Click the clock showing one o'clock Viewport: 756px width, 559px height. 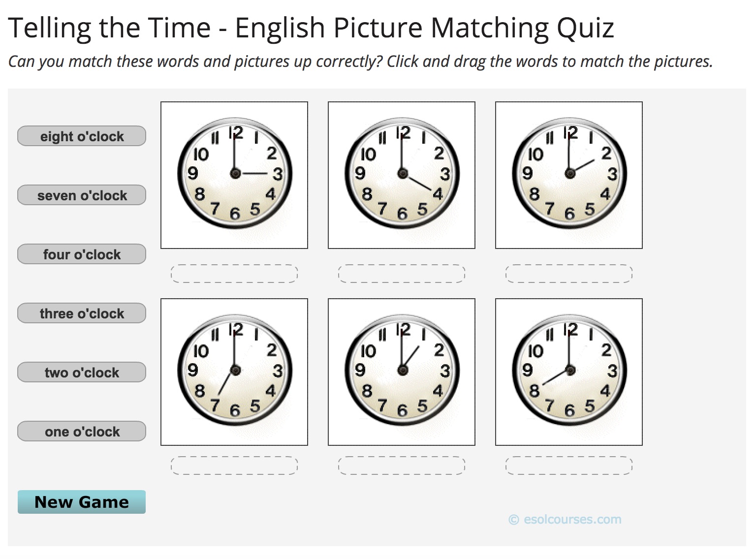(402, 372)
